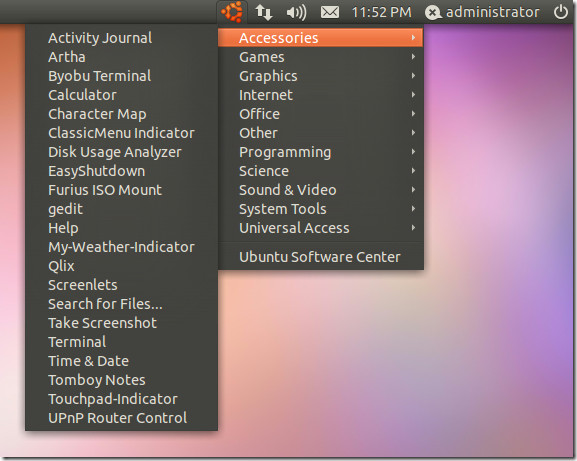Open Help from Accessories
This screenshot has height=461, width=577.
click(121, 228)
